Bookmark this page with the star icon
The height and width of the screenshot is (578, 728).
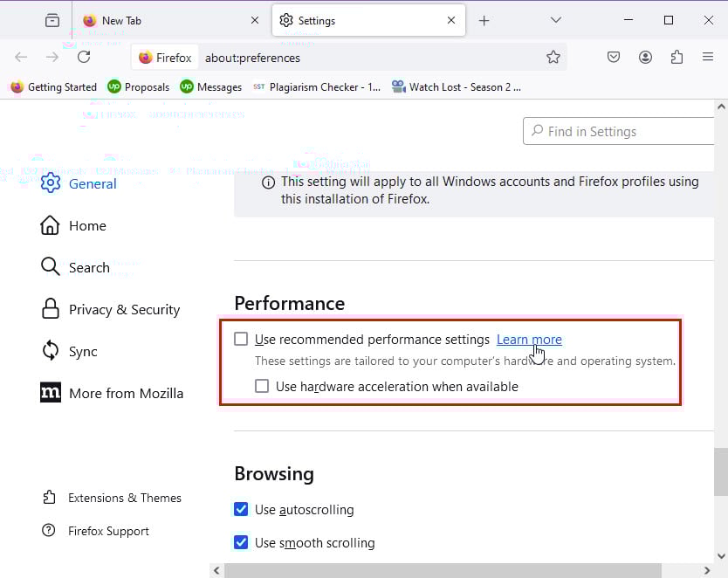click(x=553, y=57)
